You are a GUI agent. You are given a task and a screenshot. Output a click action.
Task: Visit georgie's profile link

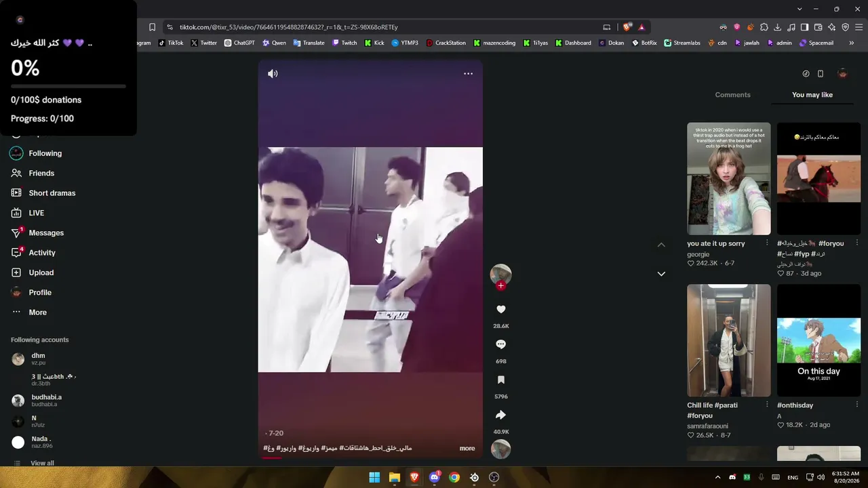coord(698,254)
